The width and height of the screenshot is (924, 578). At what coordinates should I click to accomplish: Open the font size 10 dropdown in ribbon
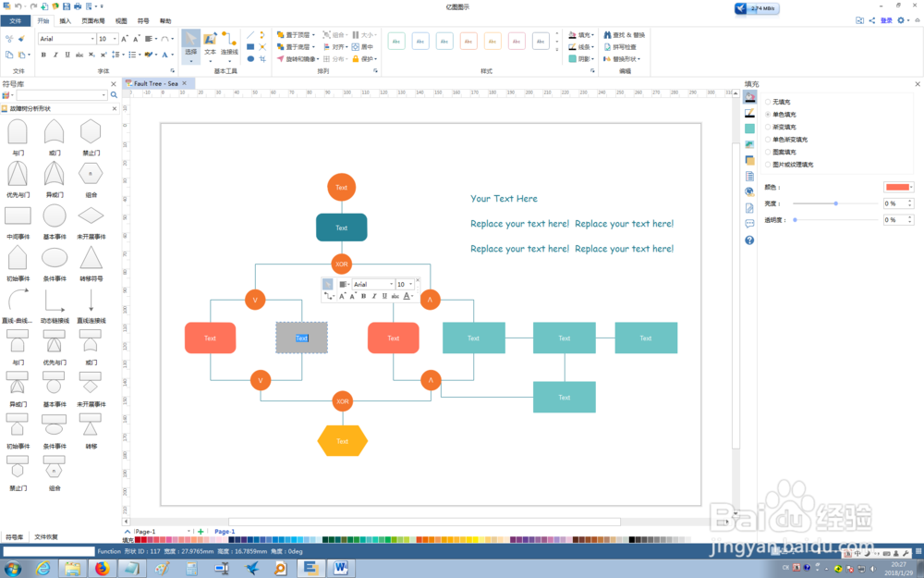(115, 39)
